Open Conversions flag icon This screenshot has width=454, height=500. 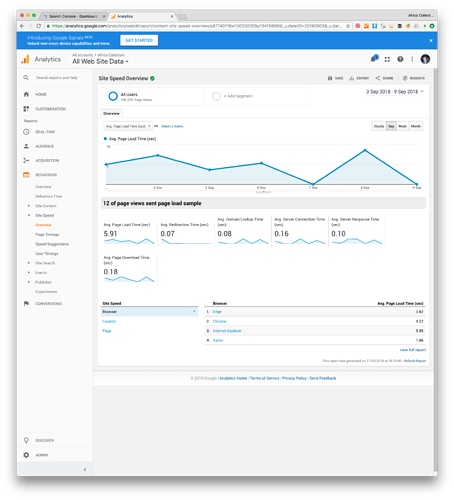coord(26,303)
